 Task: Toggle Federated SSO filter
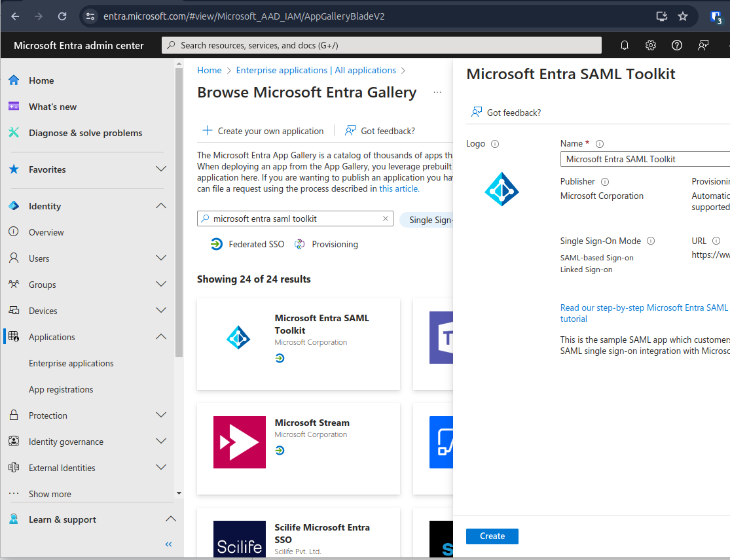coord(247,244)
